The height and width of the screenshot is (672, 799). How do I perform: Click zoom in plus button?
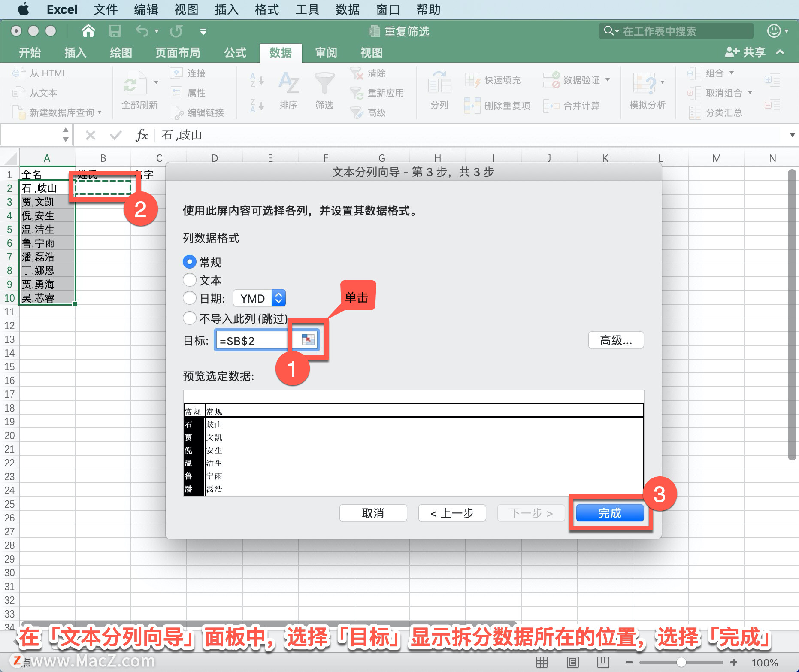(x=734, y=662)
